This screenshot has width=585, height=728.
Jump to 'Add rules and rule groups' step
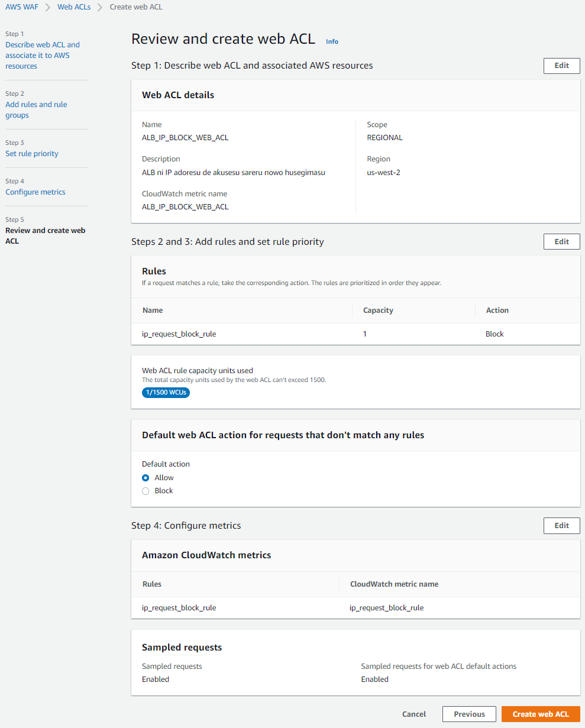(36, 109)
